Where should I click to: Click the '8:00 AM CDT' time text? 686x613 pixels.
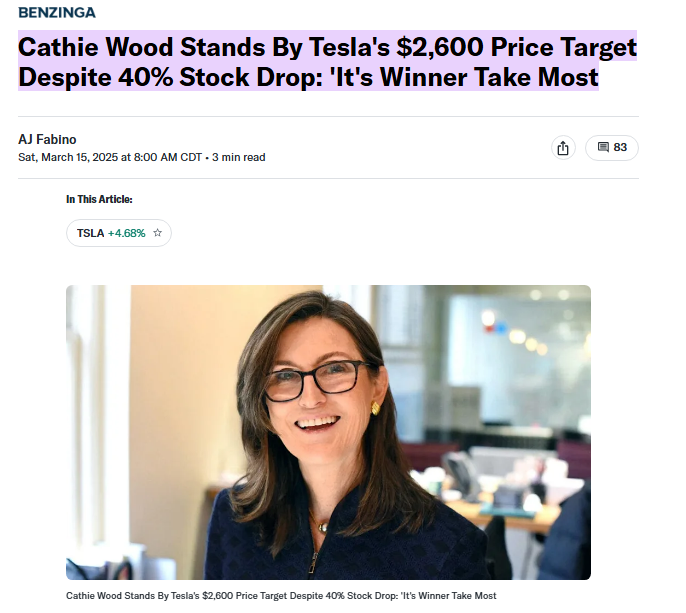[168, 158]
